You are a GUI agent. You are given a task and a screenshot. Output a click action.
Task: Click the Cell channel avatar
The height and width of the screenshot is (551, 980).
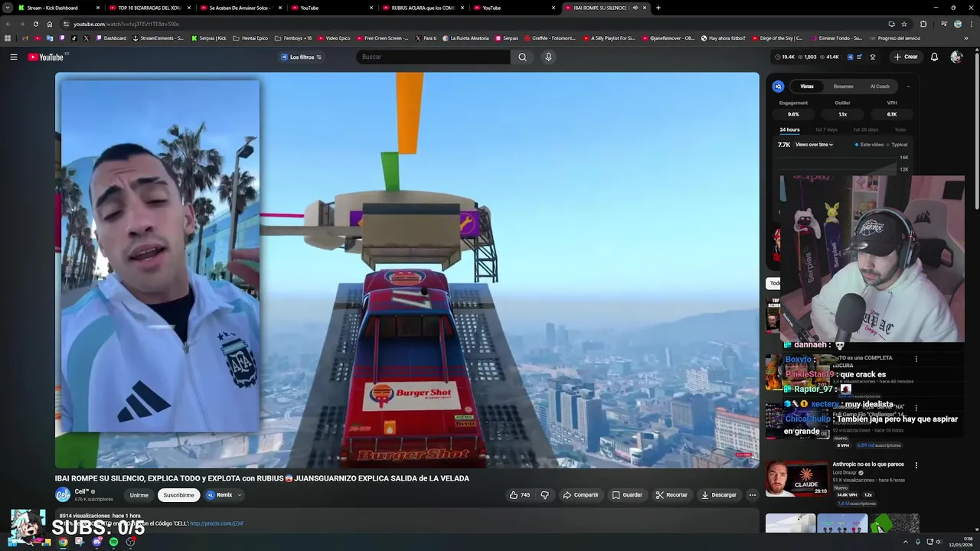(63, 495)
